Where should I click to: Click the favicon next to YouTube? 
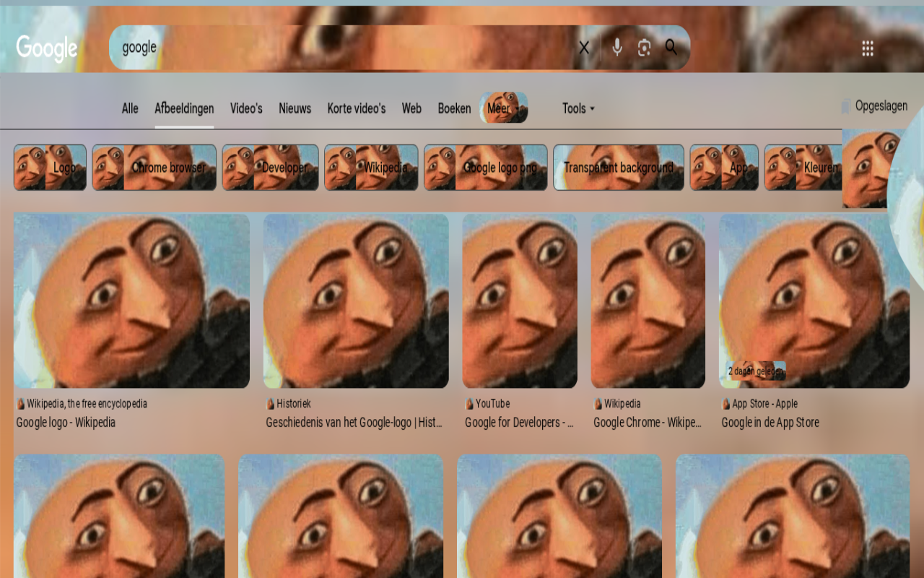(470, 404)
